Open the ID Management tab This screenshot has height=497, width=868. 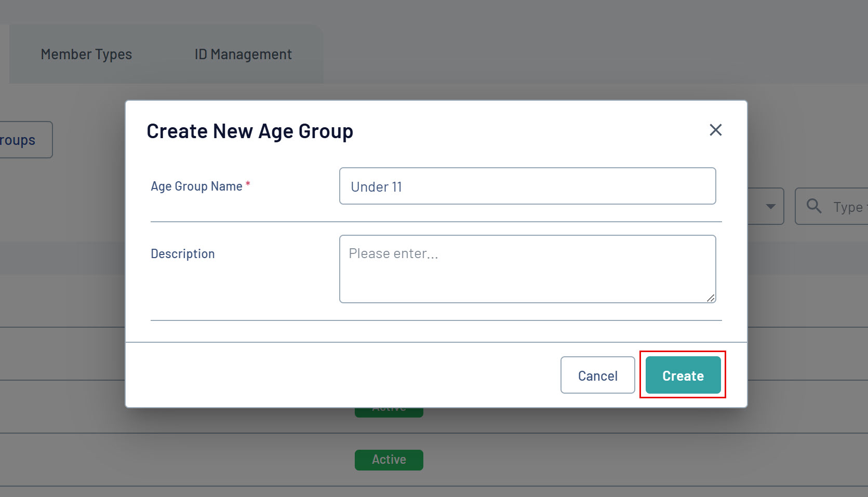coord(243,55)
